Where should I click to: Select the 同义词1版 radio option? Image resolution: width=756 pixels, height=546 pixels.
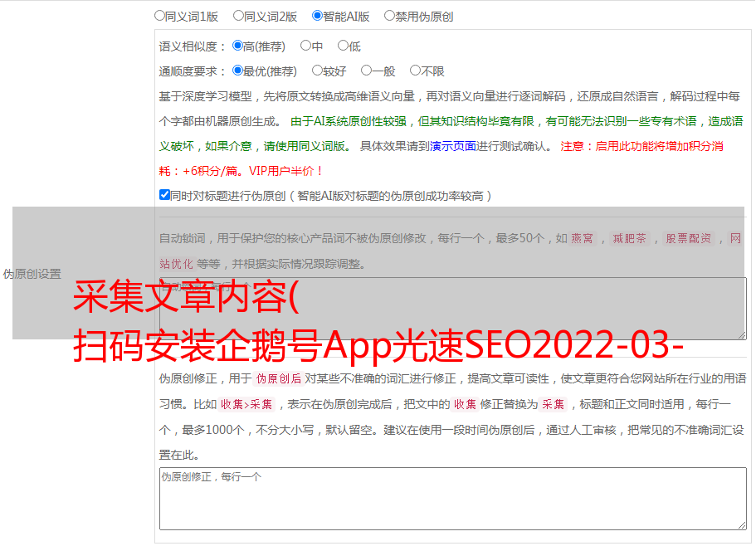tap(159, 16)
